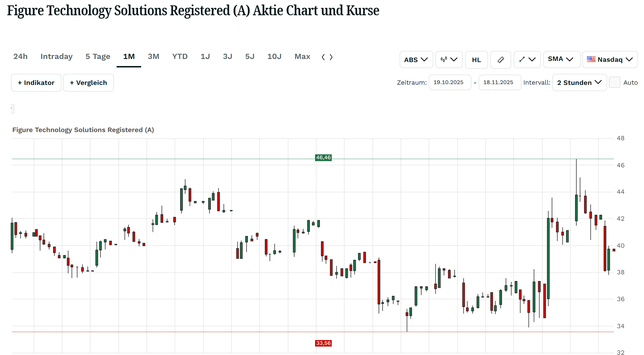Click the small collapsed legend handle
Viewport: 644px width, 355px height.
12,109
